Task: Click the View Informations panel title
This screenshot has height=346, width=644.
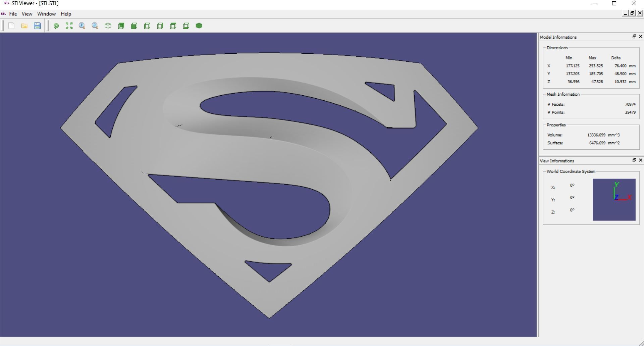Action: (557, 161)
